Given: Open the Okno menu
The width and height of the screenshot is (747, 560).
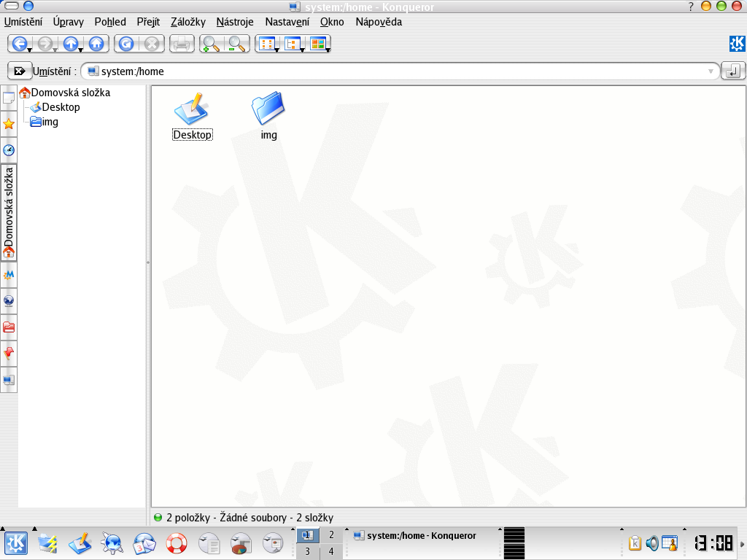Looking at the screenshot, I should [x=332, y=22].
